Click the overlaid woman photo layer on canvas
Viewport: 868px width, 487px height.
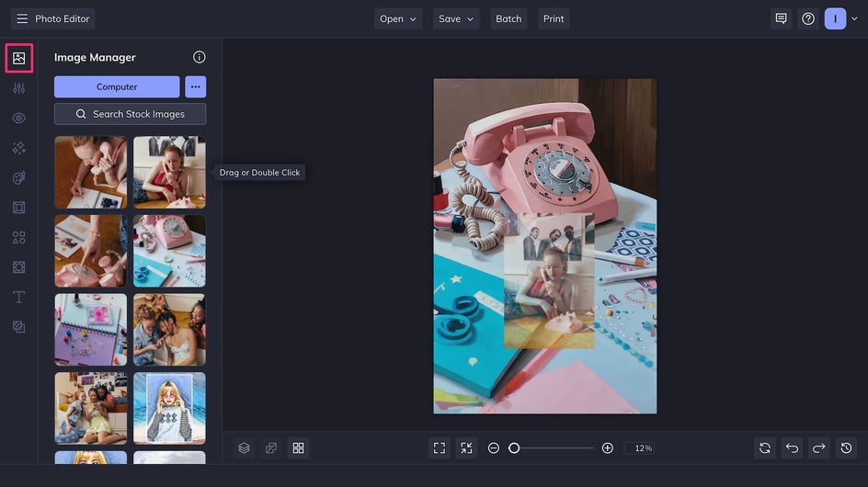(549, 280)
